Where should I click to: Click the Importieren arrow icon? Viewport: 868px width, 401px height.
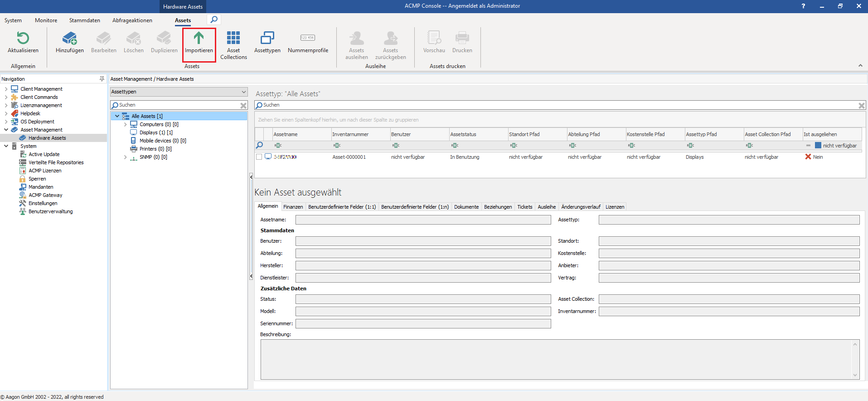199,38
